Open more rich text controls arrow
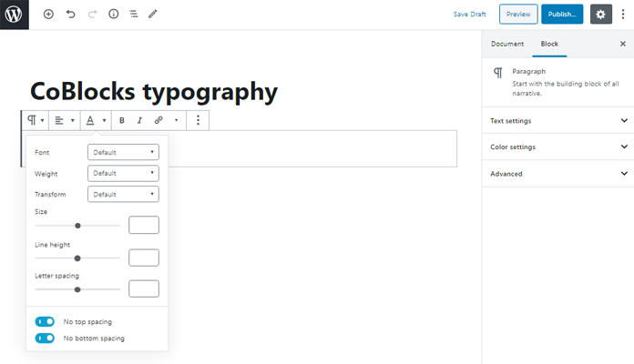The image size is (634, 364). pyautogui.click(x=176, y=120)
